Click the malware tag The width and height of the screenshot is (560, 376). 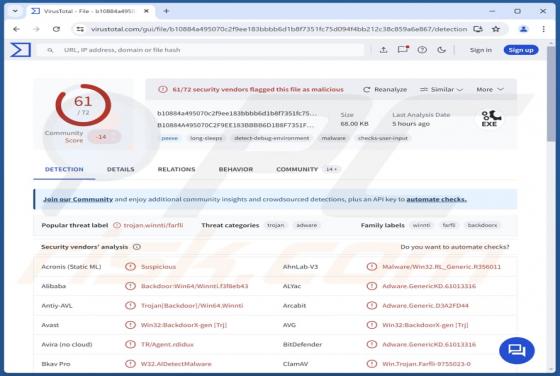[x=333, y=138]
